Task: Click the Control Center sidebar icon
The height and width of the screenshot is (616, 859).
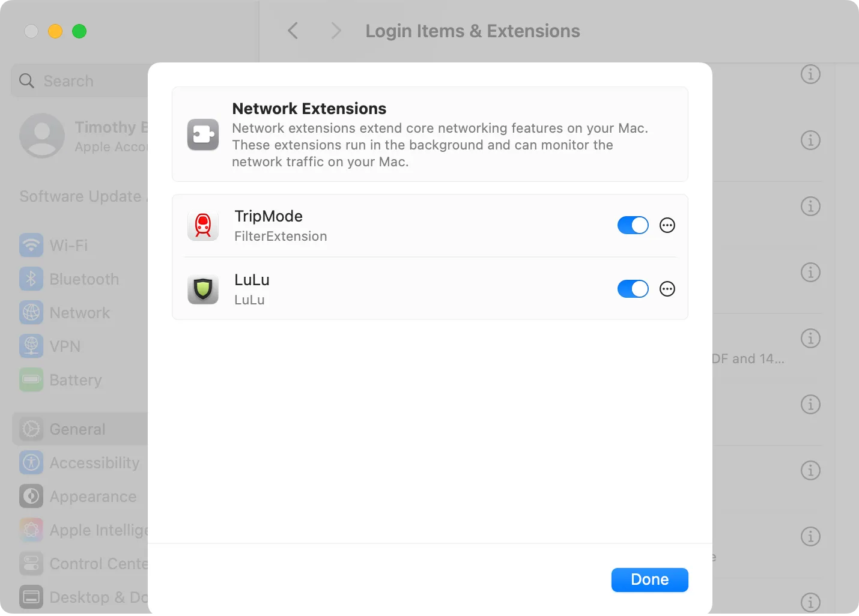Action: 31,563
